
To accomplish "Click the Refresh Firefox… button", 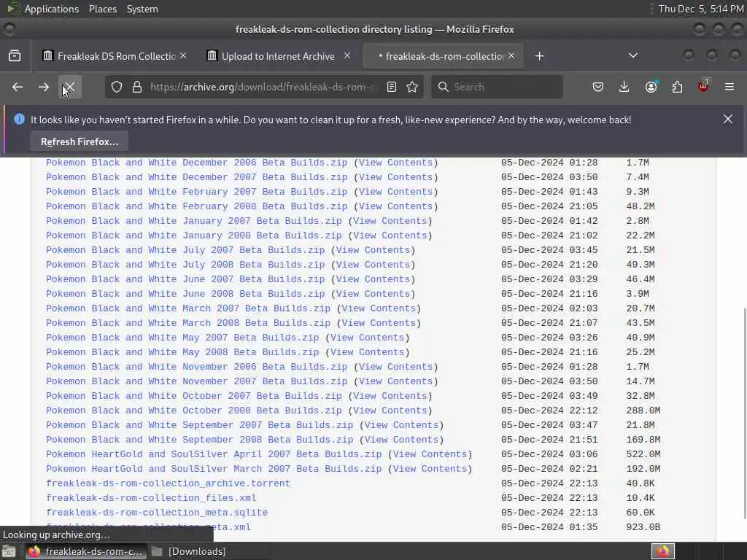I will coord(80,141).
